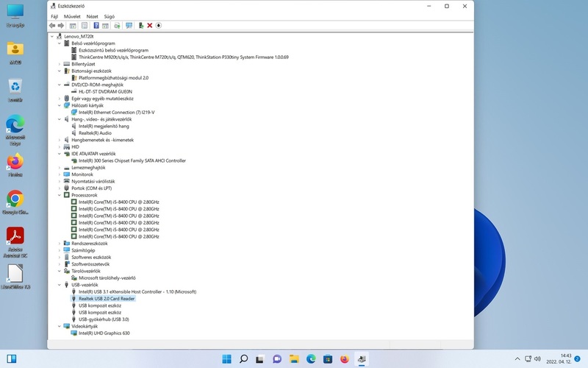Expand the Portok (COM és LPT) category
This screenshot has height=368, width=588.
point(60,188)
